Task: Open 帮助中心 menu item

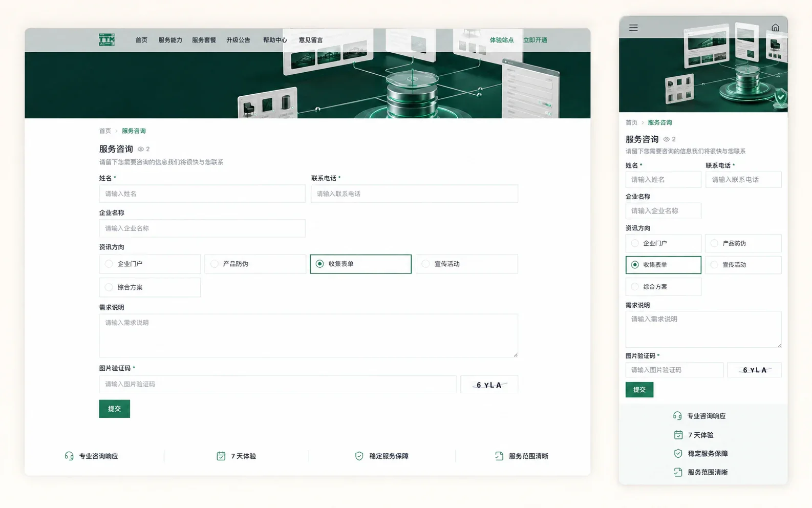Action: click(275, 40)
